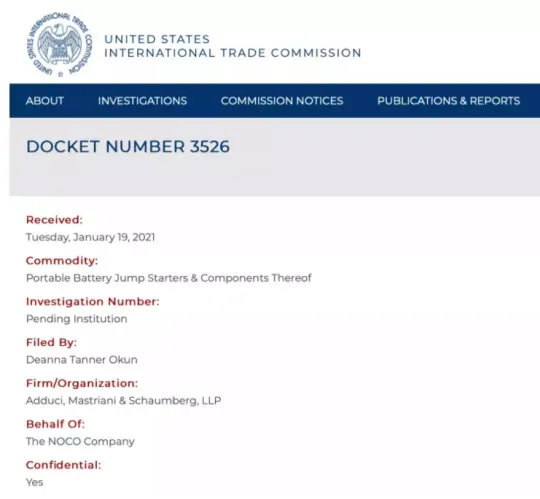540x499 pixels.
Task: Click the USITC eagle seal logo
Action: tap(59, 44)
